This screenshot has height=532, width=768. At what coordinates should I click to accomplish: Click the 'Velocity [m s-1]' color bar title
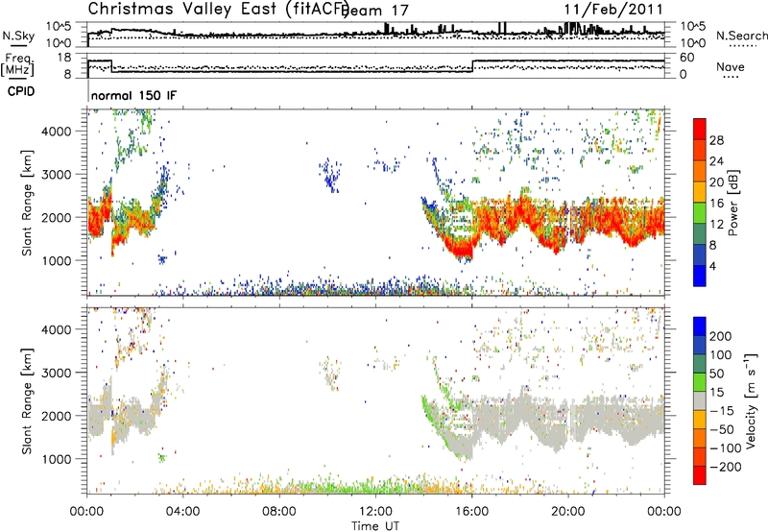[x=751, y=400]
